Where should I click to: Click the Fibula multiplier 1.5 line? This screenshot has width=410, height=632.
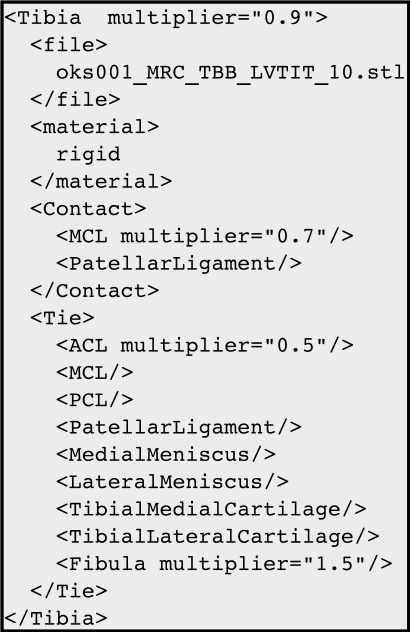coord(224,564)
